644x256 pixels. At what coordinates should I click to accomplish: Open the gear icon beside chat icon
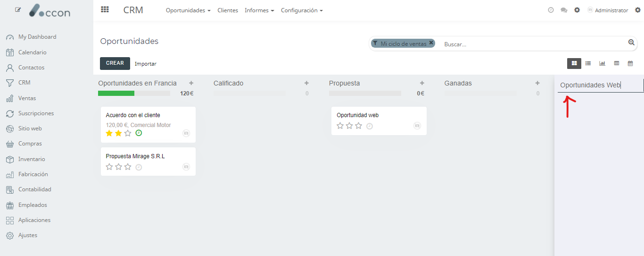point(577,10)
